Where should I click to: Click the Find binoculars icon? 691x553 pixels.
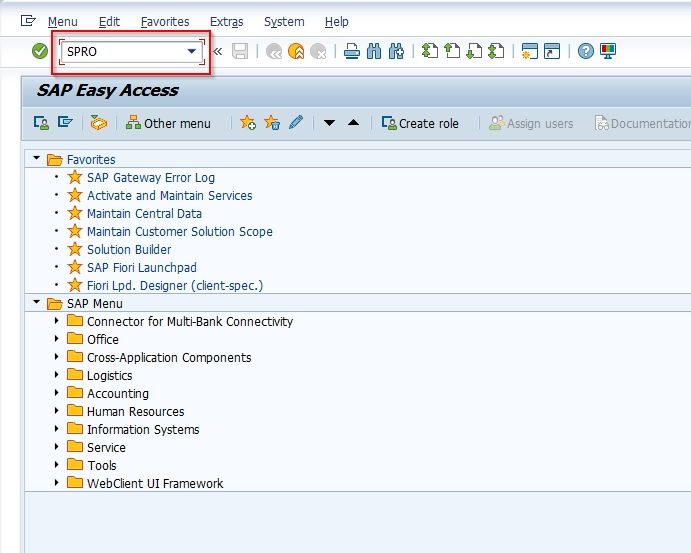374,51
